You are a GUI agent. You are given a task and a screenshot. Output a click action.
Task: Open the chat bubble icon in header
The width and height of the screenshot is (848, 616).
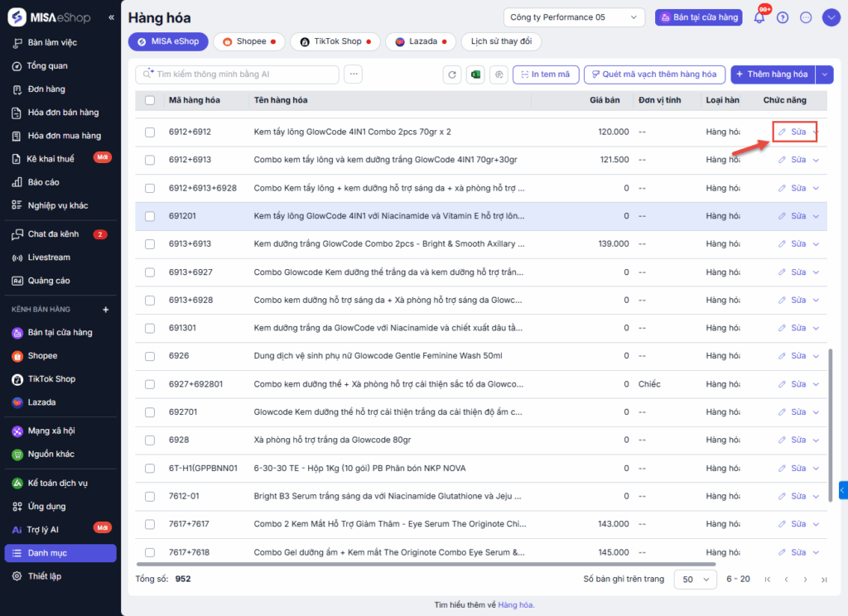(806, 18)
